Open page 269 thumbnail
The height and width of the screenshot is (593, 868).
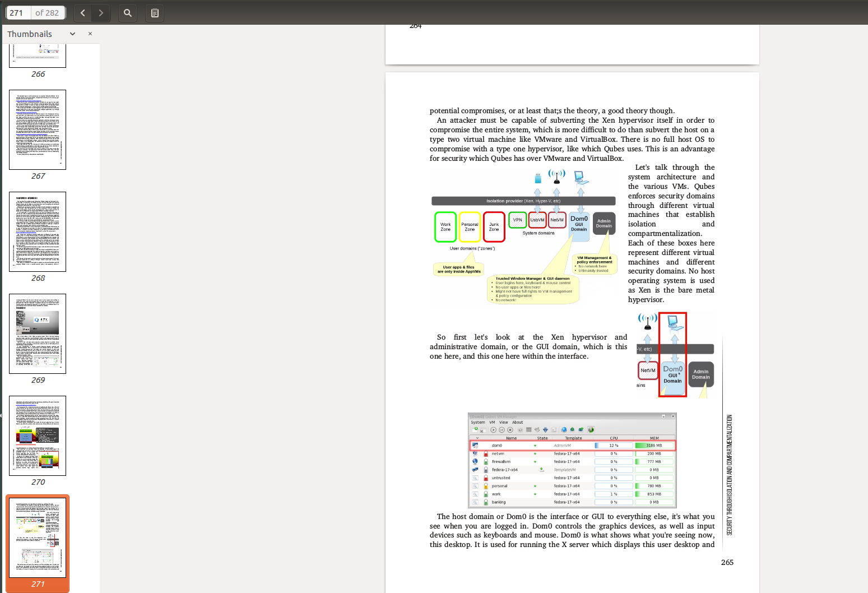(x=38, y=333)
